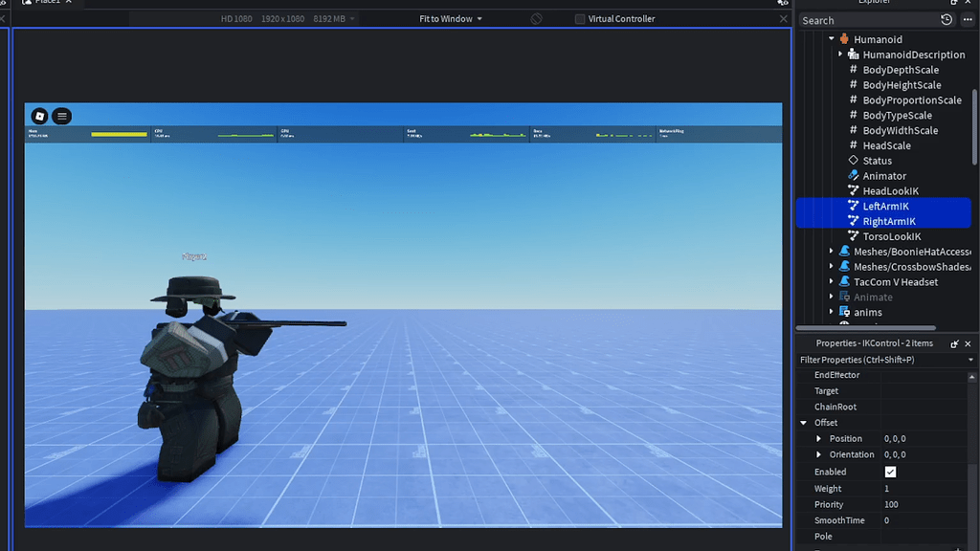Click the BodyDepthScale number value icon

coord(853,69)
